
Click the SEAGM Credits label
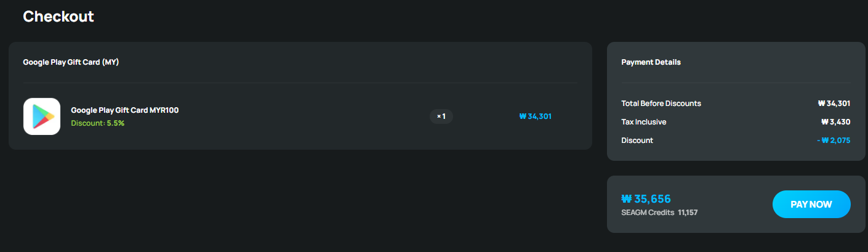click(648, 213)
